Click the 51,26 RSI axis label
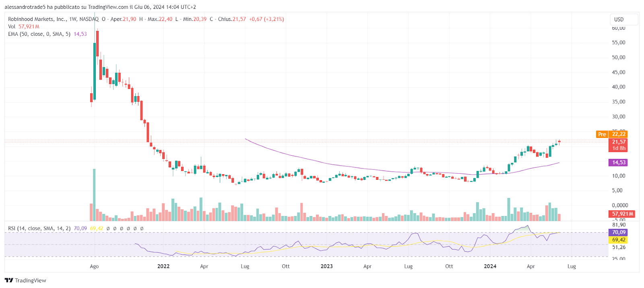Viewport: 644px width, 288px height. pyautogui.click(x=619, y=247)
